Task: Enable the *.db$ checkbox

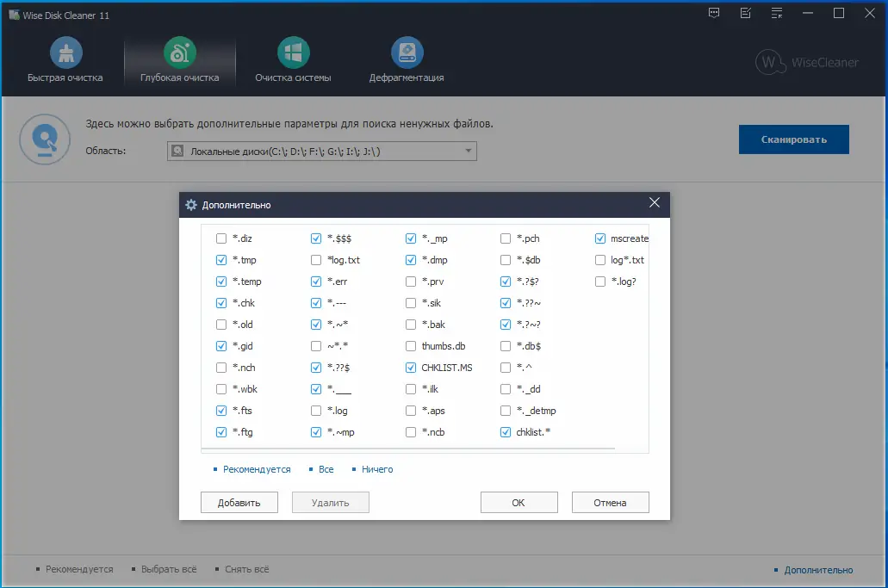Action: pos(506,346)
